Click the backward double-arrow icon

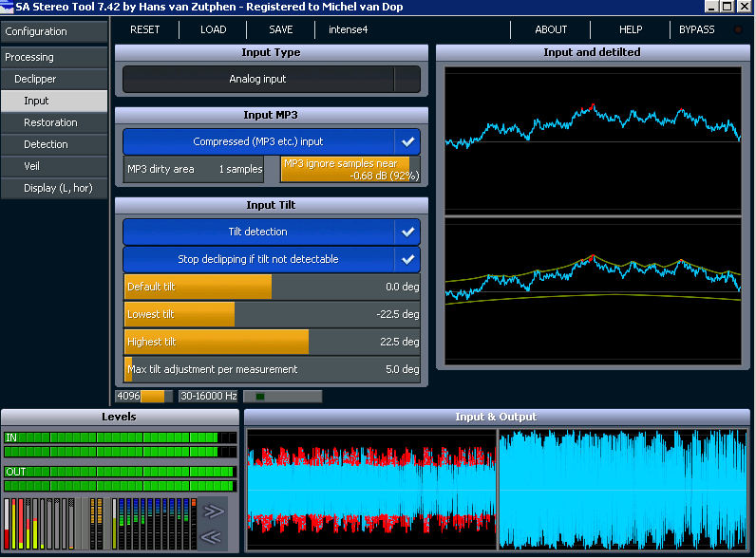click(x=211, y=537)
